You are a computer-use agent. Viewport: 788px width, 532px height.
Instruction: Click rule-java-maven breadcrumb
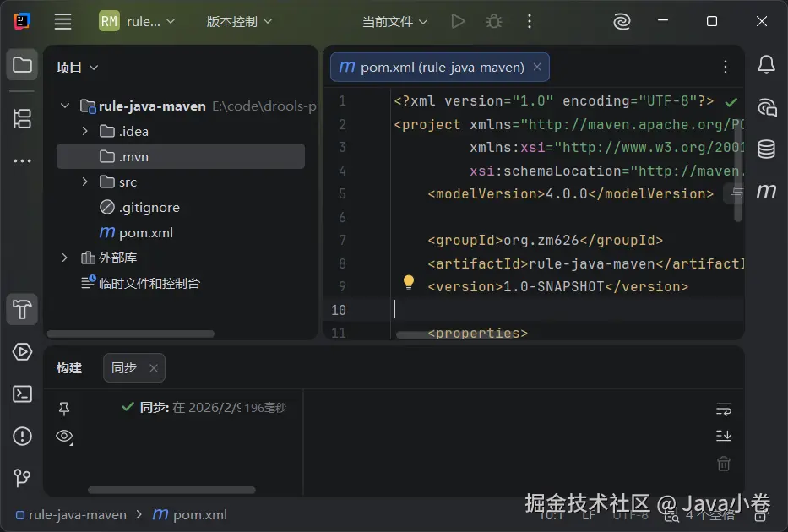coord(71,515)
